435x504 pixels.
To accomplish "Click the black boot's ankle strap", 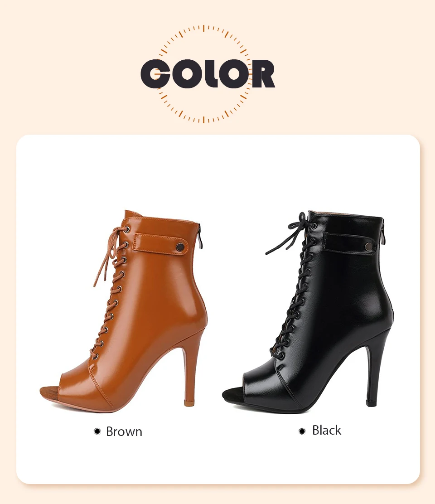I will 349,244.
